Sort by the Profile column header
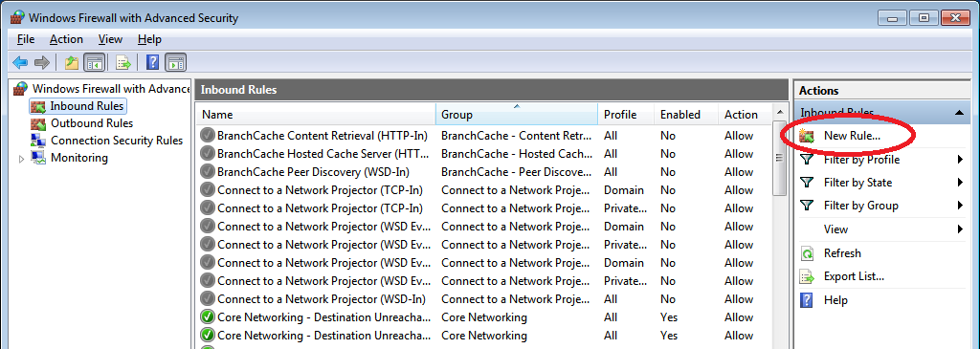The width and height of the screenshot is (980, 349). (626, 115)
